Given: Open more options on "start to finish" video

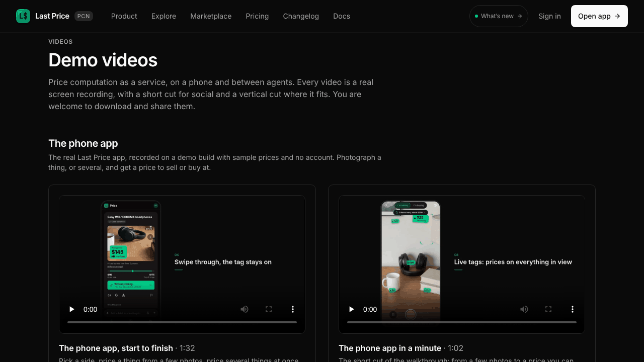Looking at the screenshot, I should tap(293, 309).
